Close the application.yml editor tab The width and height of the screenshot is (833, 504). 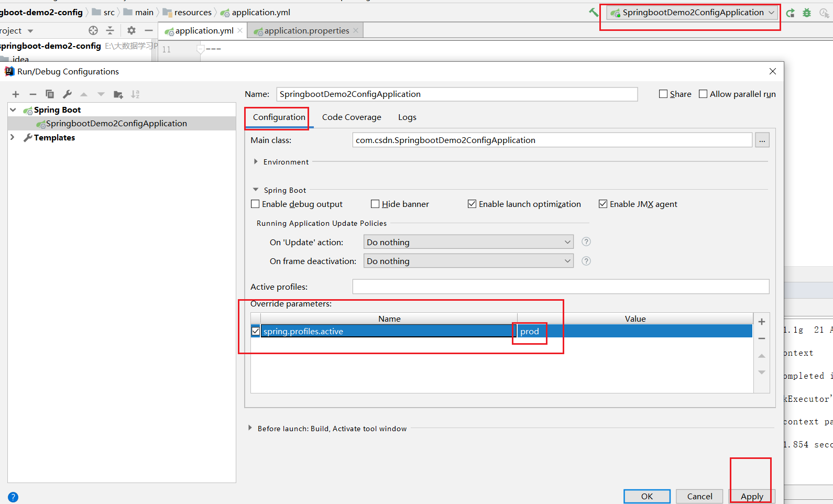(240, 30)
